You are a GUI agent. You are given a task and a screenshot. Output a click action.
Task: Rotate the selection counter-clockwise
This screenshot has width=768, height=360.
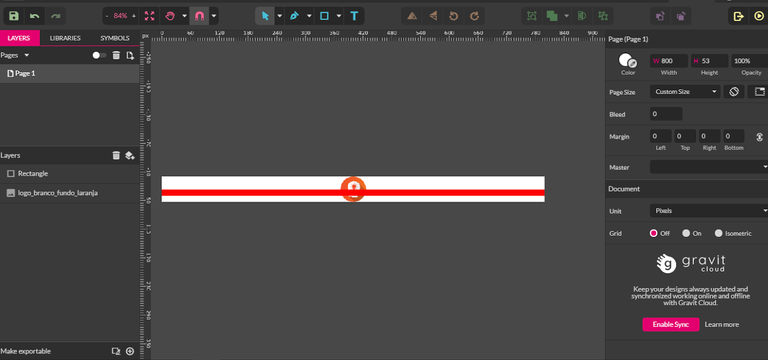[454, 16]
